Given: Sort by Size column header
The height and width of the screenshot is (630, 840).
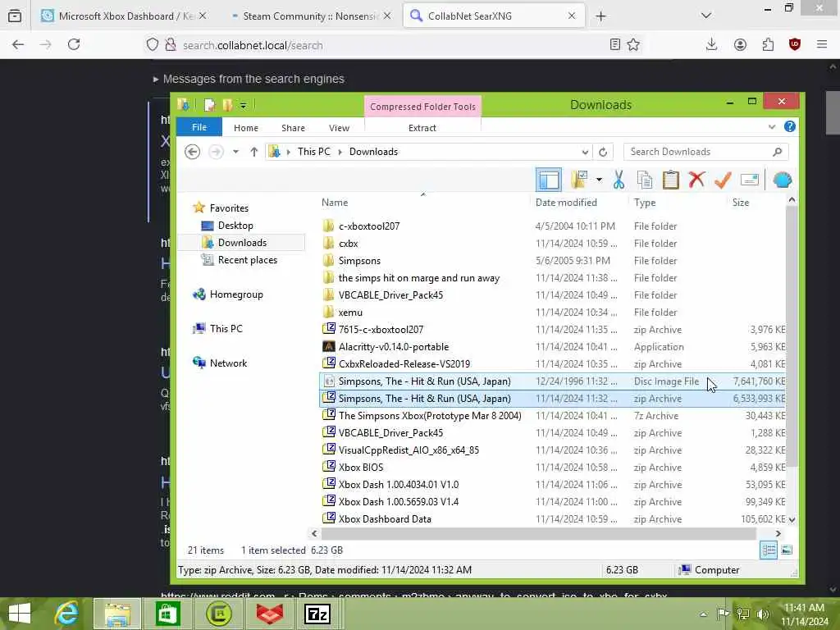Looking at the screenshot, I should coord(741,203).
